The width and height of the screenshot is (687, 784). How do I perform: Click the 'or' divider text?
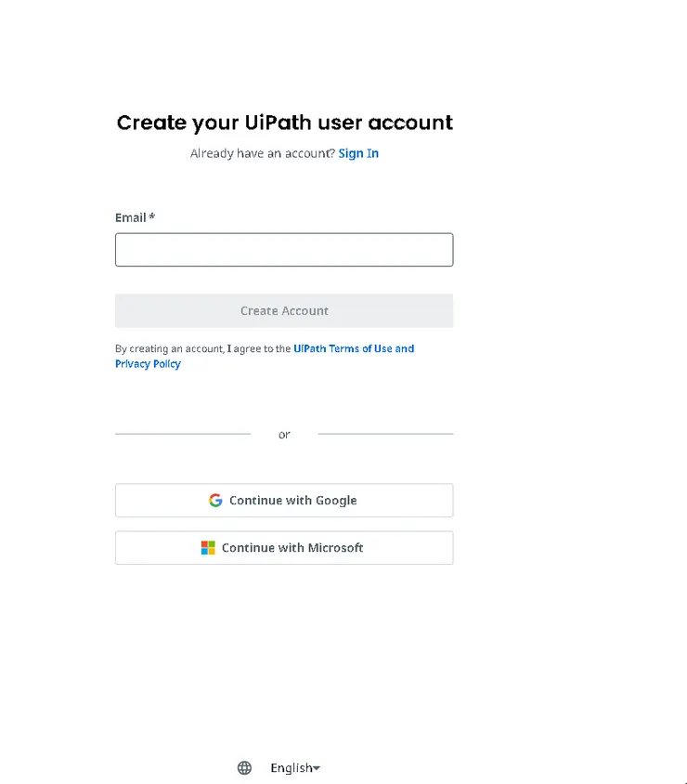[x=284, y=434]
